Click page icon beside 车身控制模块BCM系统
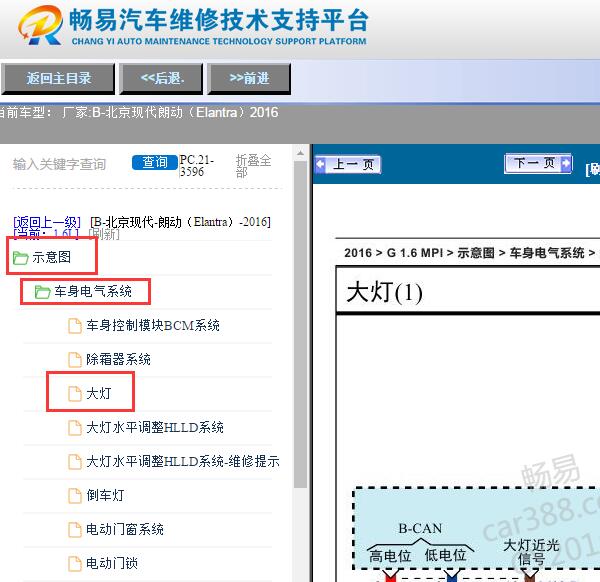Image resolution: width=600 pixels, height=582 pixels. [75, 326]
